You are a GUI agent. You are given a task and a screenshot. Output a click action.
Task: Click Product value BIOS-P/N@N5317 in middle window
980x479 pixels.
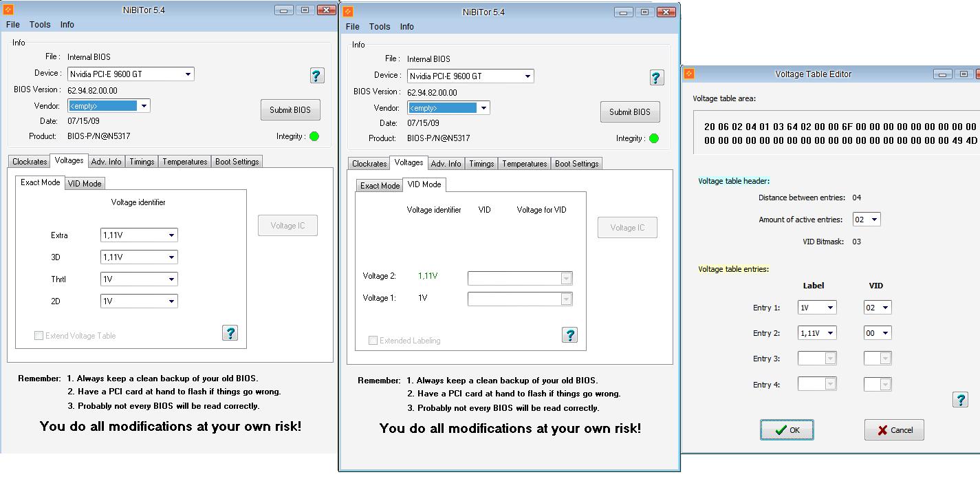[x=439, y=138]
